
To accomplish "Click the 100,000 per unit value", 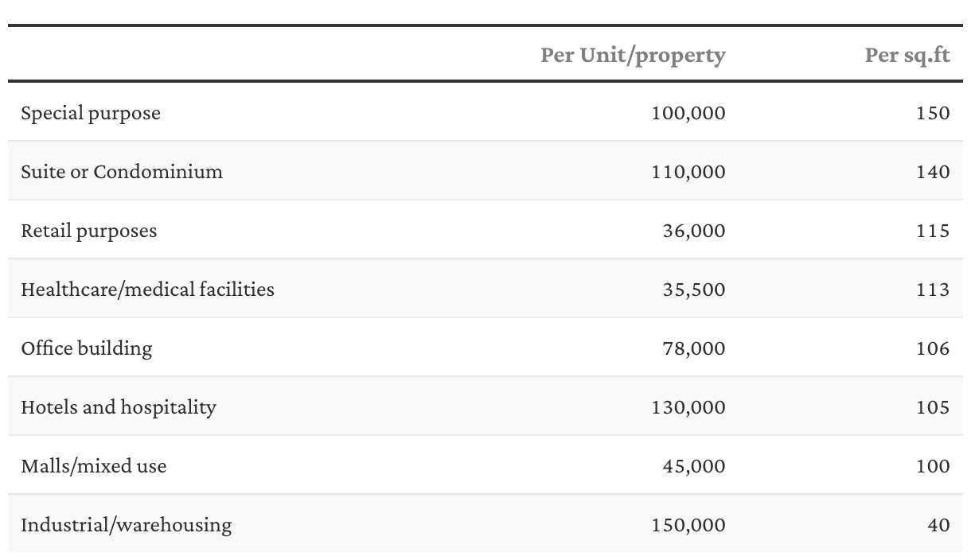I will [688, 113].
